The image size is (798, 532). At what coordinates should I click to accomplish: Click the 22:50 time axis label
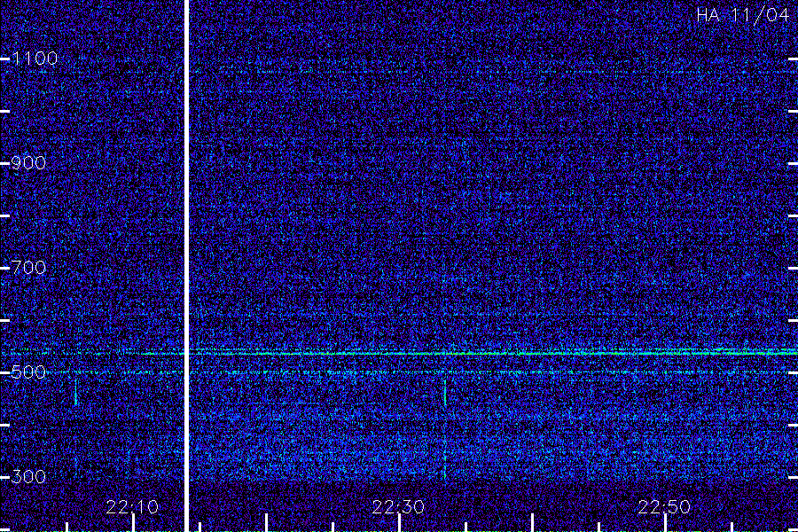pos(664,507)
